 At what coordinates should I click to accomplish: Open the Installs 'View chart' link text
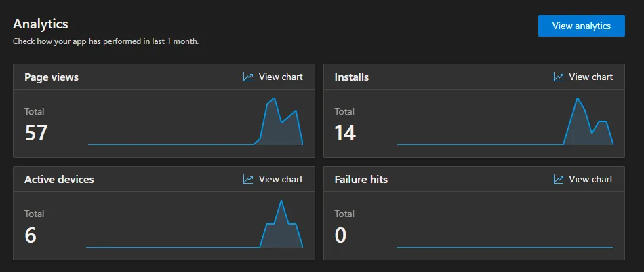[590, 77]
